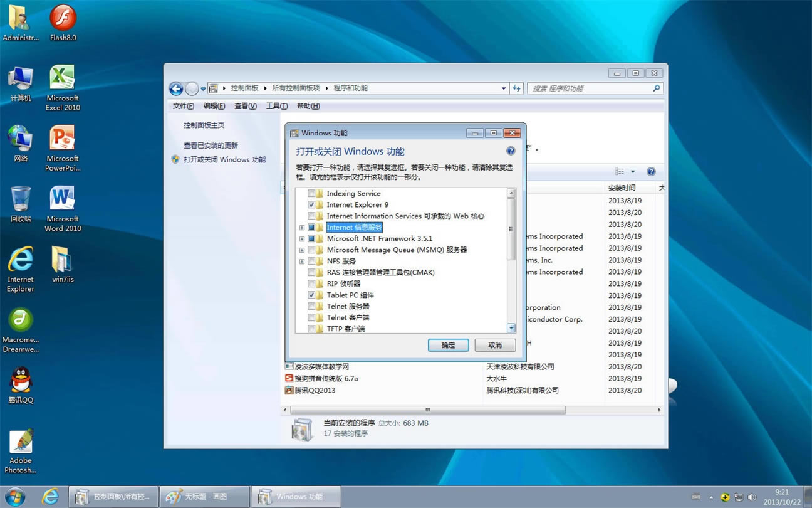Launch Adobe Photoshop desktop shortcut
The image size is (812, 508).
point(21,450)
